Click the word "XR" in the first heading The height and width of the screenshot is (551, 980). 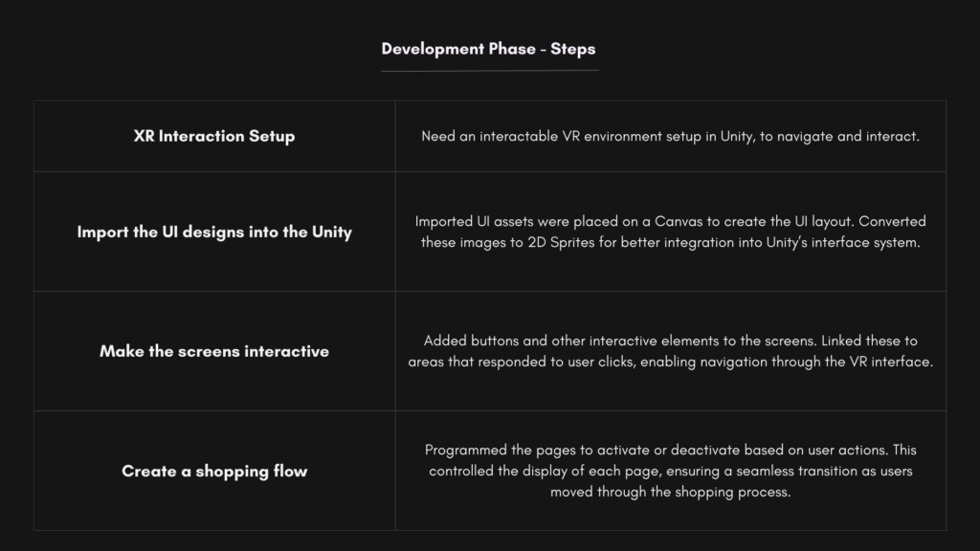[145, 136]
